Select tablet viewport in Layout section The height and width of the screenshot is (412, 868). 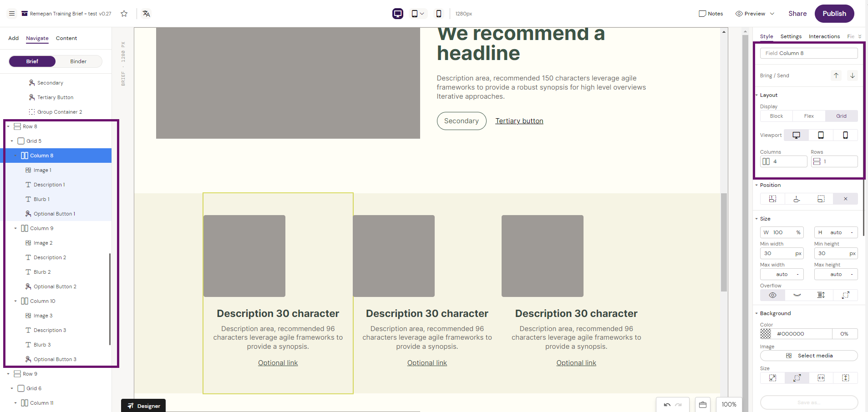coord(821,135)
